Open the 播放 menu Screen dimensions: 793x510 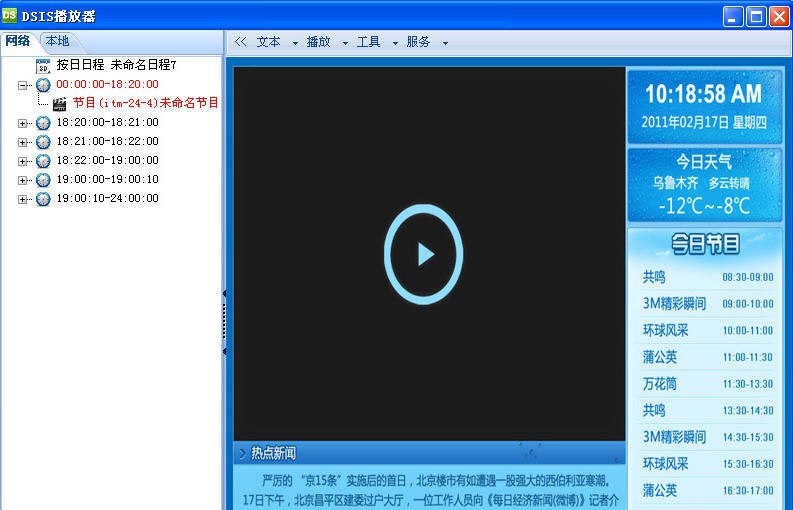point(318,42)
